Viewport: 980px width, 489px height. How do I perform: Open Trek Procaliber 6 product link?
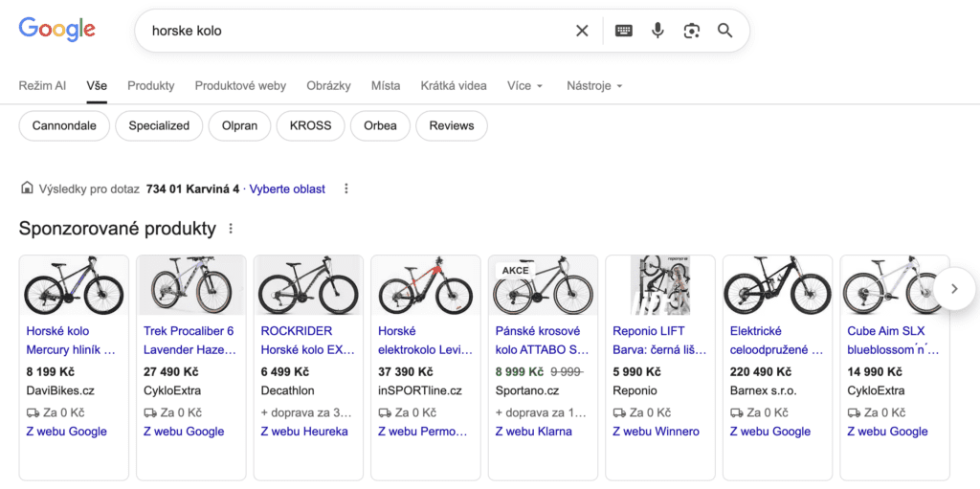[x=189, y=340]
